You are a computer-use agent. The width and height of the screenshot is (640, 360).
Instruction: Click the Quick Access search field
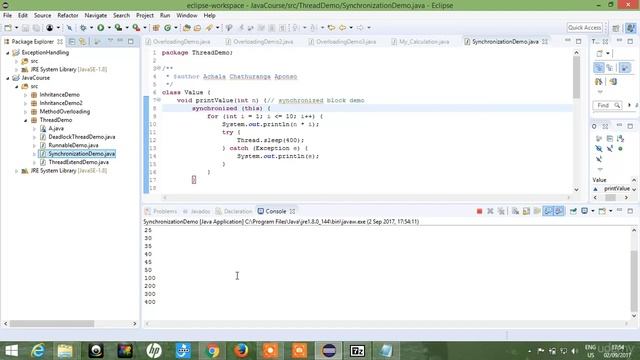[584, 28]
